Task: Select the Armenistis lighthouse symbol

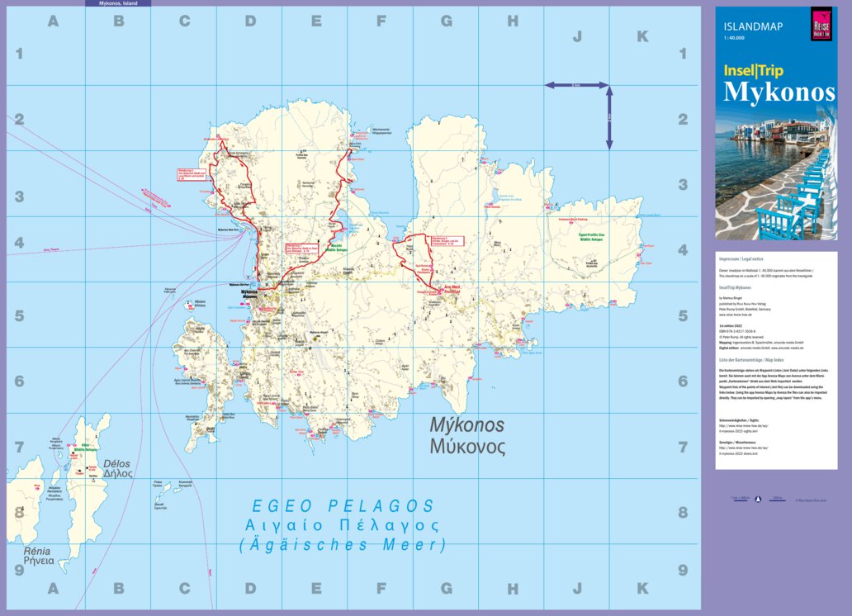Action: (219, 136)
